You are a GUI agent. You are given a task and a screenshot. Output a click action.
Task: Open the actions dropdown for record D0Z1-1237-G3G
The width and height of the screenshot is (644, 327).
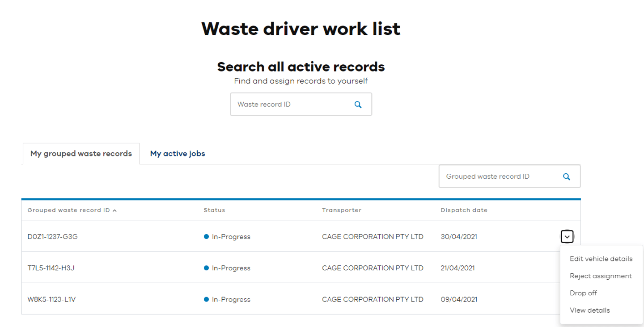tap(567, 236)
